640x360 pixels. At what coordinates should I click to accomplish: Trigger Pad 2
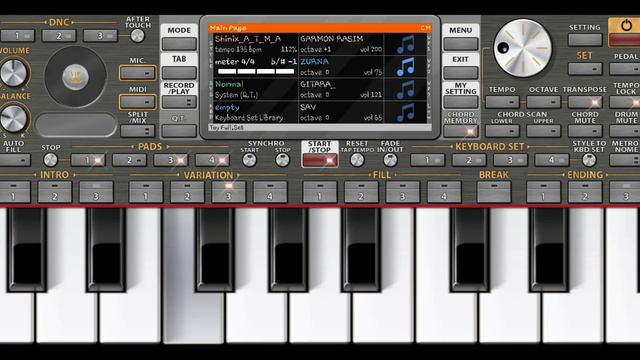(129, 160)
